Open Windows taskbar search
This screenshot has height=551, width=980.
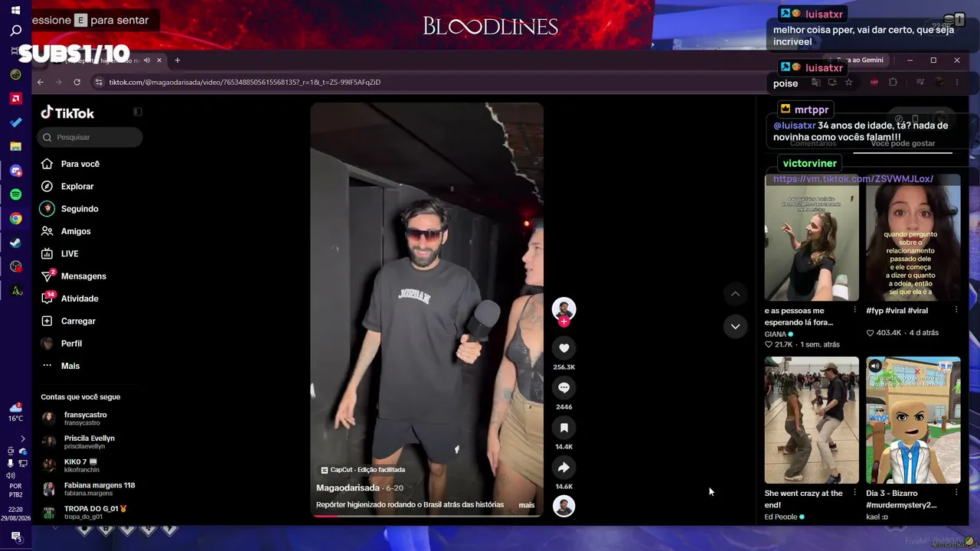[x=15, y=31]
